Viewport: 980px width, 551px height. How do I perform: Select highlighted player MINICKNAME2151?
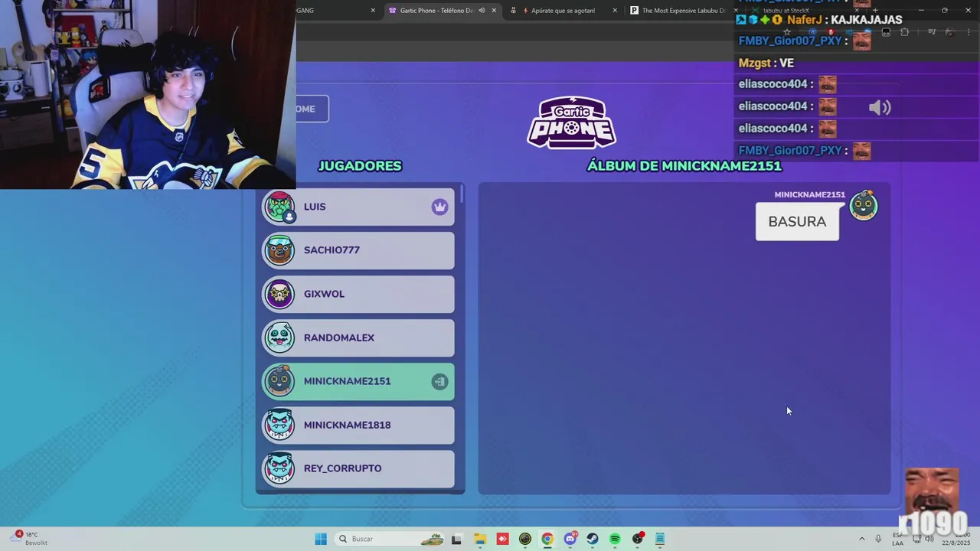point(358,381)
